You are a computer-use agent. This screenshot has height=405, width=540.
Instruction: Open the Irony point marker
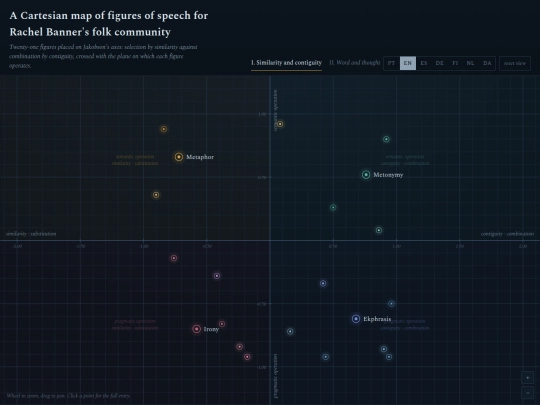click(x=196, y=329)
